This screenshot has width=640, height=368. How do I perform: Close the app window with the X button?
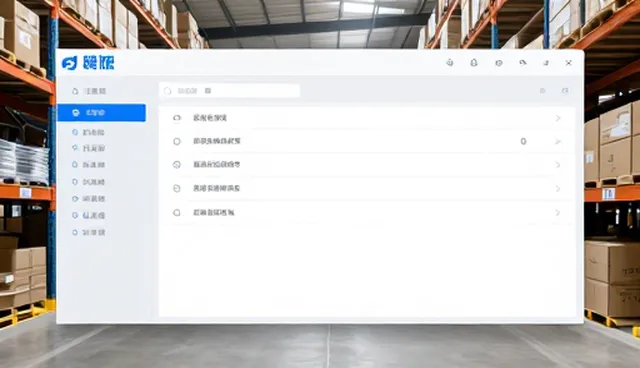pos(569,63)
